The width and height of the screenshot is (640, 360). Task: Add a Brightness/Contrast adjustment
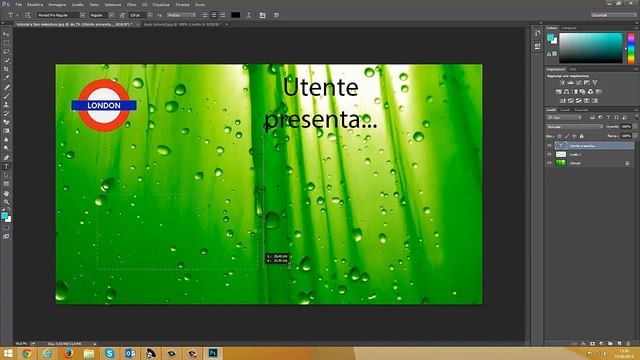coord(562,83)
